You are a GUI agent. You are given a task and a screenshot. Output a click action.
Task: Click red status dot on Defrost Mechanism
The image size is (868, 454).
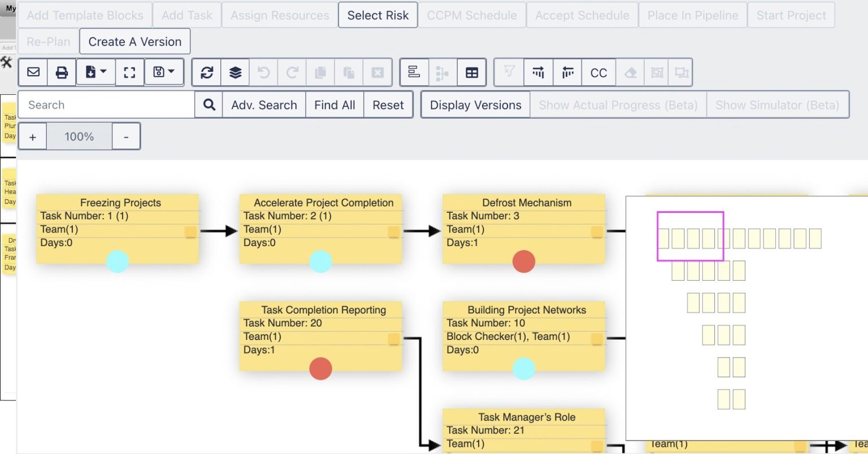[524, 261]
